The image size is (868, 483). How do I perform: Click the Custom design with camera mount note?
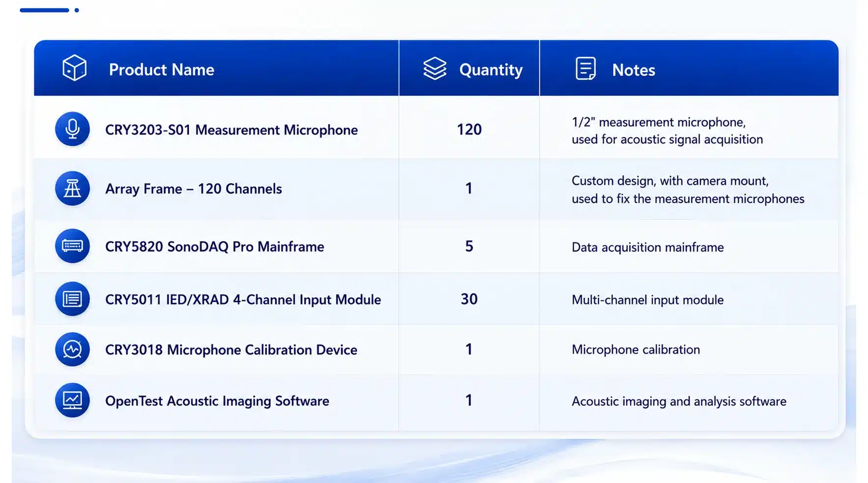pos(688,189)
